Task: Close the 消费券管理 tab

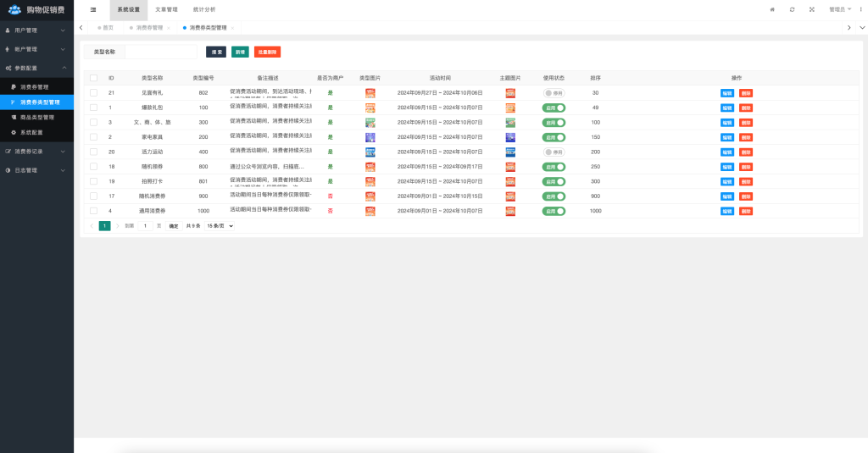Action: coord(168,28)
